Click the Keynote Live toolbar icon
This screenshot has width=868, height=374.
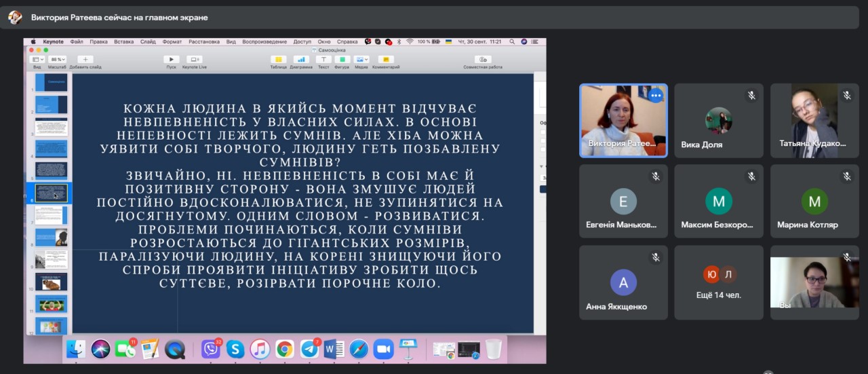click(x=195, y=60)
